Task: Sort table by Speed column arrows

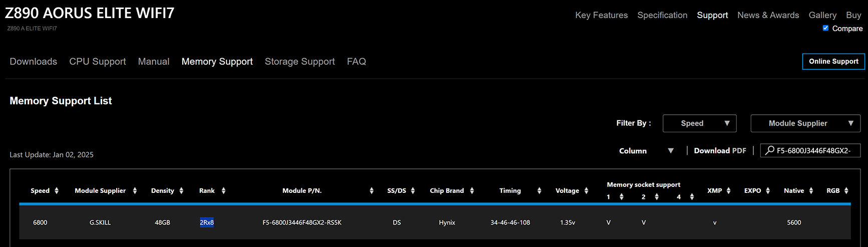Action: (x=57, y=191)
